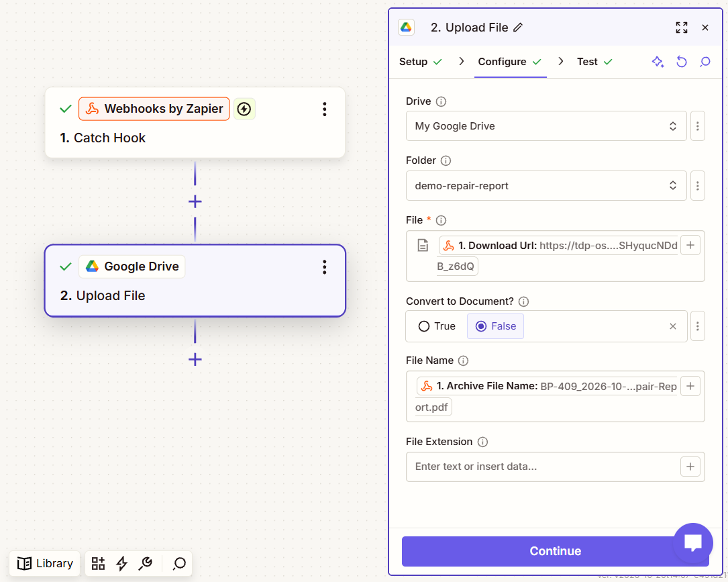This screenshot has width=728, height=582.
Task: Open the three-dot menu on Upload File step
Action: point(325,267)
